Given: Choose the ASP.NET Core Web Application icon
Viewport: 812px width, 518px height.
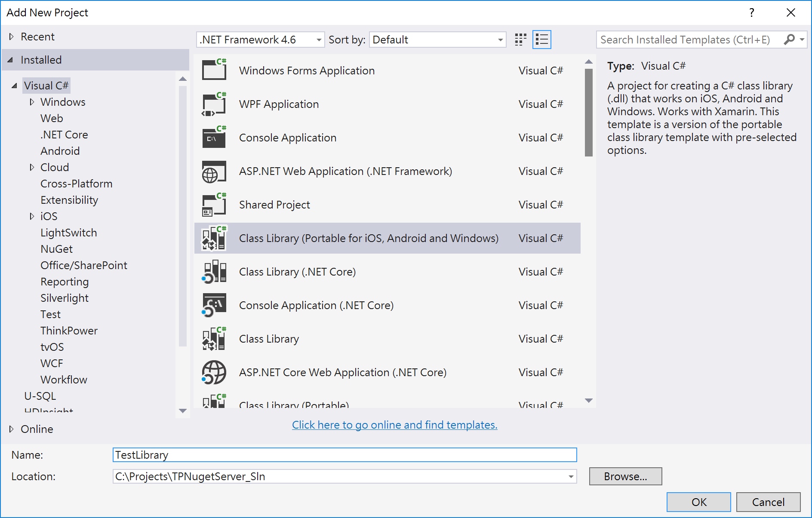Looking at the screenshot, I should tap(214, 373).
